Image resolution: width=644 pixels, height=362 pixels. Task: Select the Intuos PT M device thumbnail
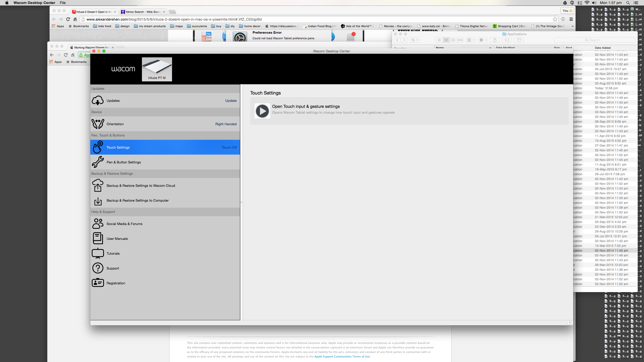pos(157,69)
